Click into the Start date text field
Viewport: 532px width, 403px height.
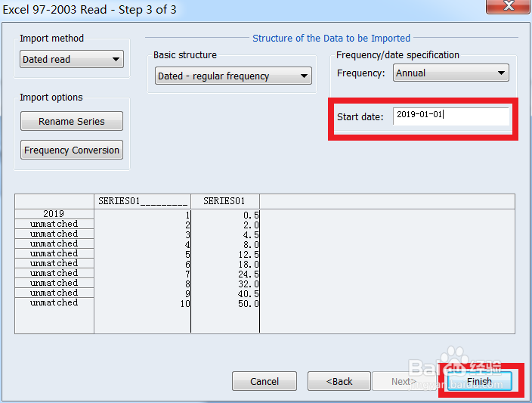point(450,116)
